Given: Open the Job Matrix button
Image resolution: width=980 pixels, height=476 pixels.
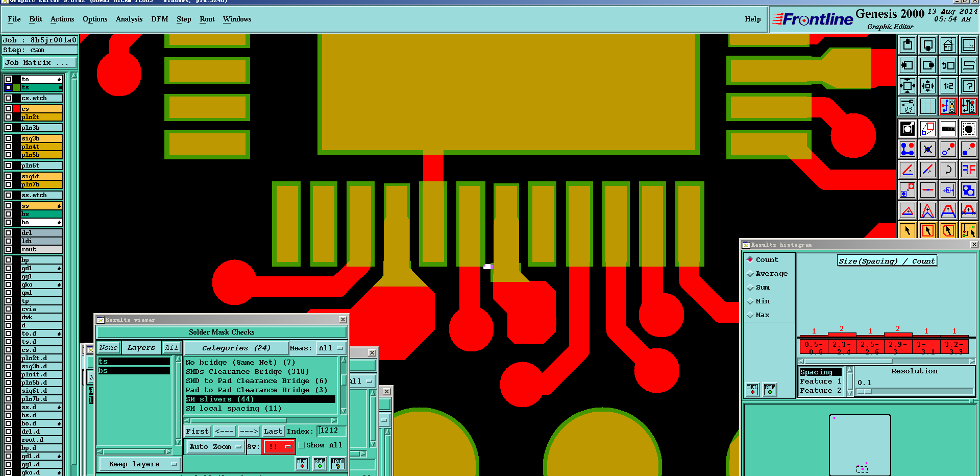Looking at the screenshot, I should [40, 63].
